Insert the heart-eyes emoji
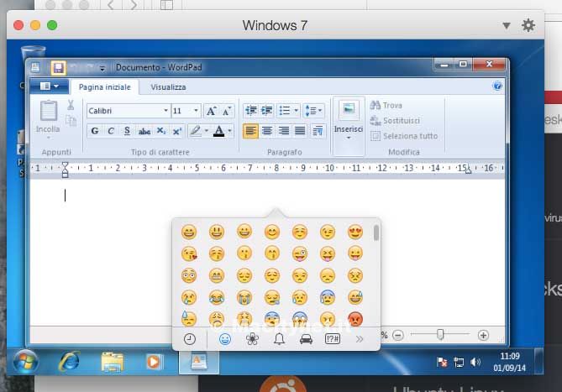 click(355, 232)
